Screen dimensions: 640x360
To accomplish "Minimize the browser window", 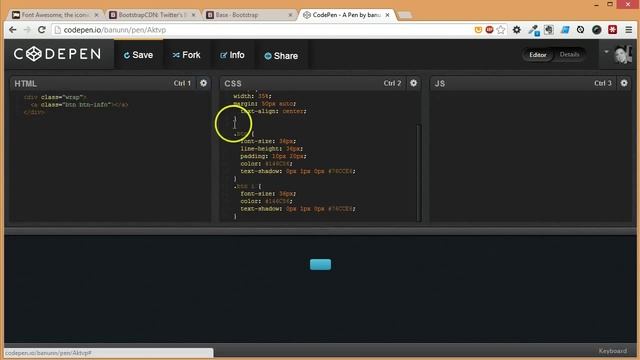I will click(597, 4).
